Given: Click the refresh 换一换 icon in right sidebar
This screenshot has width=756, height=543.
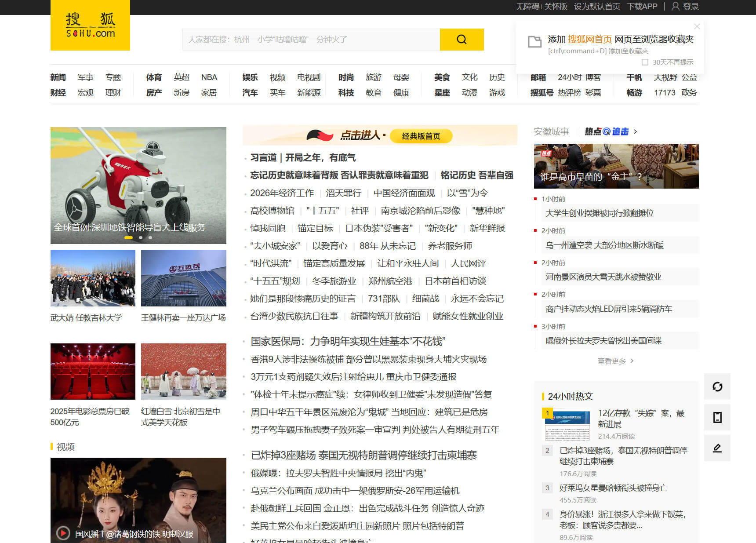Looking at the screenshot, I should (x=717, y=386).
